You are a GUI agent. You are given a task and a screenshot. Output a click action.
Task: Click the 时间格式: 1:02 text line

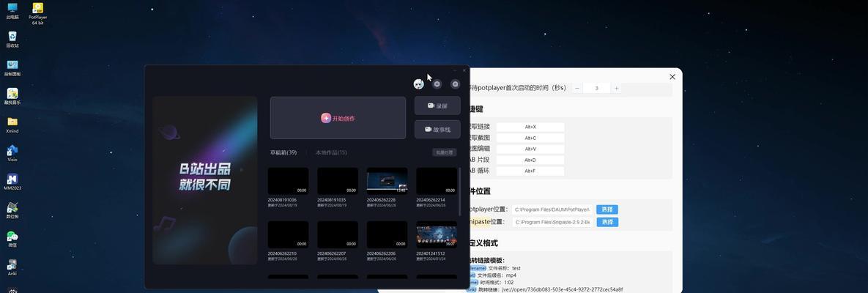pos(499,283)
